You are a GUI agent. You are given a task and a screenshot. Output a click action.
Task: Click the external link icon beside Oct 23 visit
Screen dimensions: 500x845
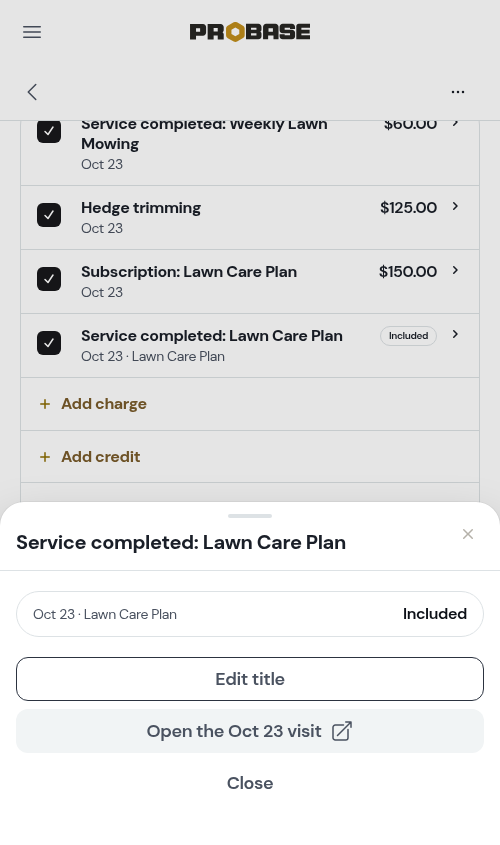click(342, 731)
